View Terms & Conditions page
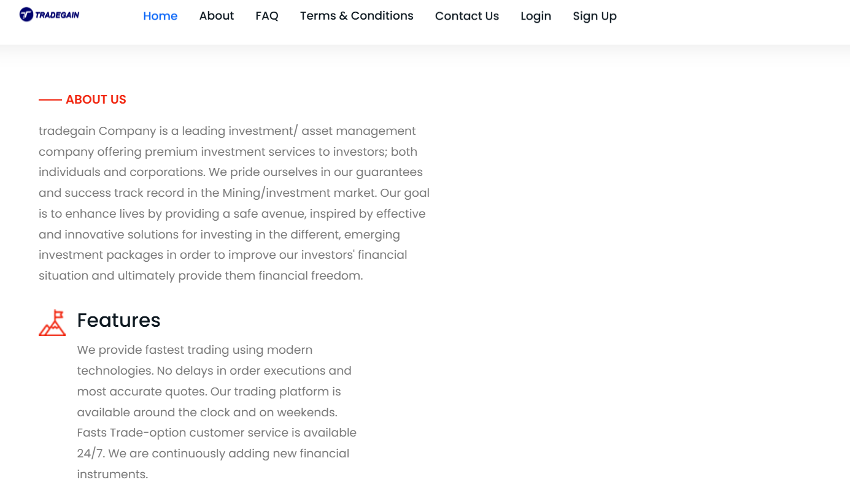This screenshot has width=850, height=504. pyautogui.click(x=357, y=16)
